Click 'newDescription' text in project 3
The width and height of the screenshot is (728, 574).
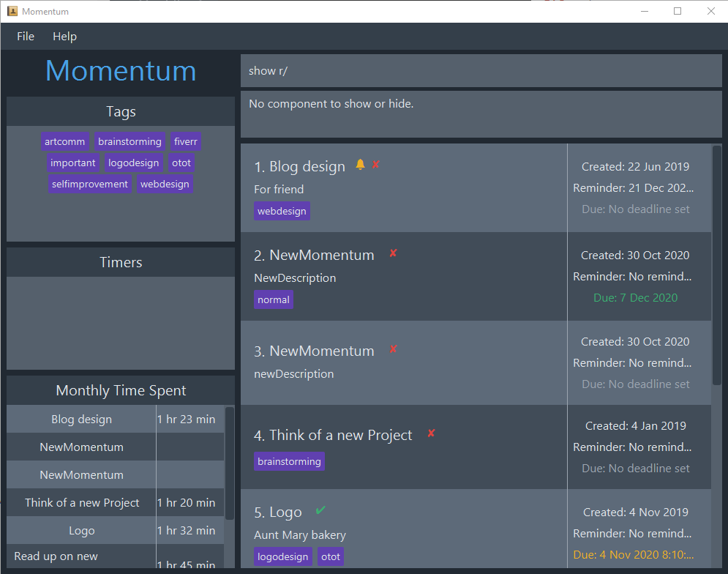(x=294, y=373)
